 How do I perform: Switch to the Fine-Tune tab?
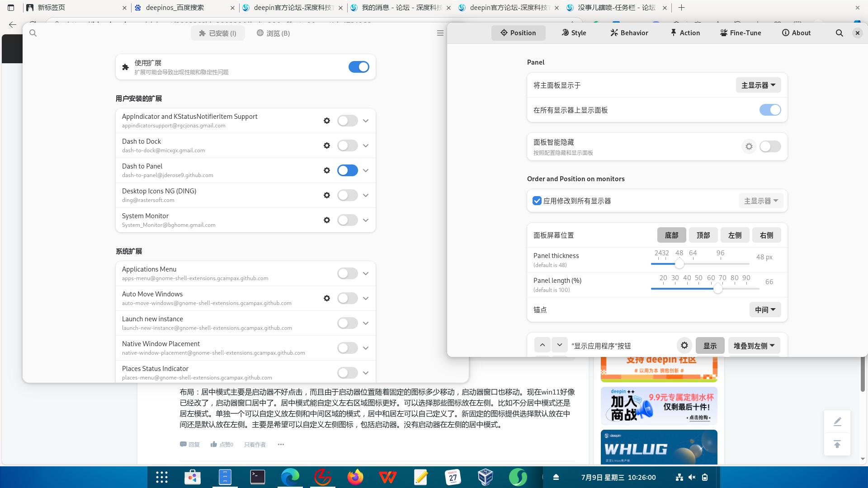[x=741, y=33]
